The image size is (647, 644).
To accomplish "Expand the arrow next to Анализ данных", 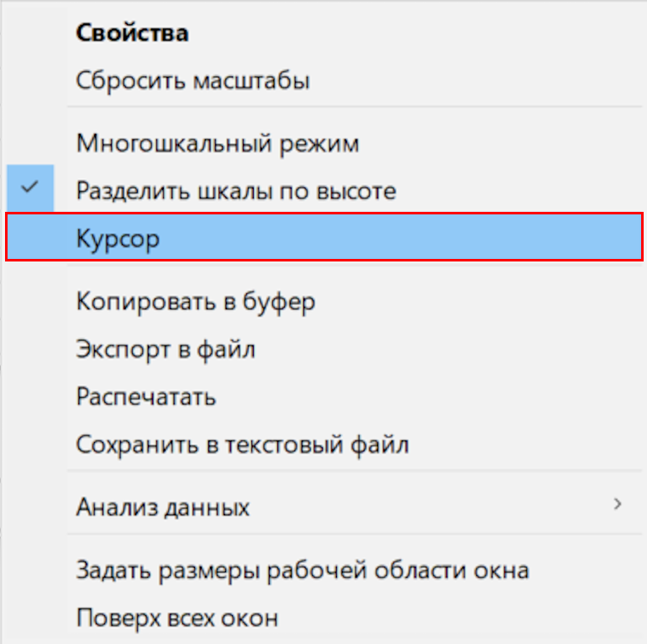I will click(x=618, y=504).
